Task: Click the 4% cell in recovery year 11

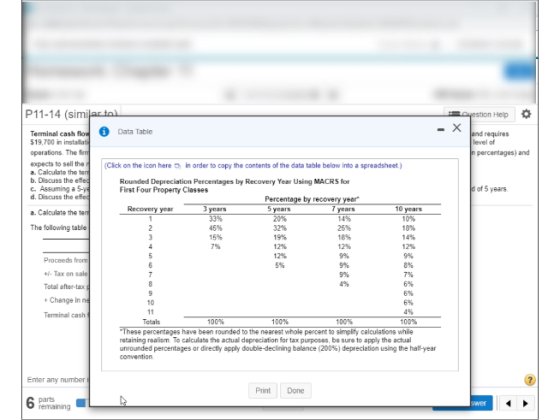Action: [408, 312]
